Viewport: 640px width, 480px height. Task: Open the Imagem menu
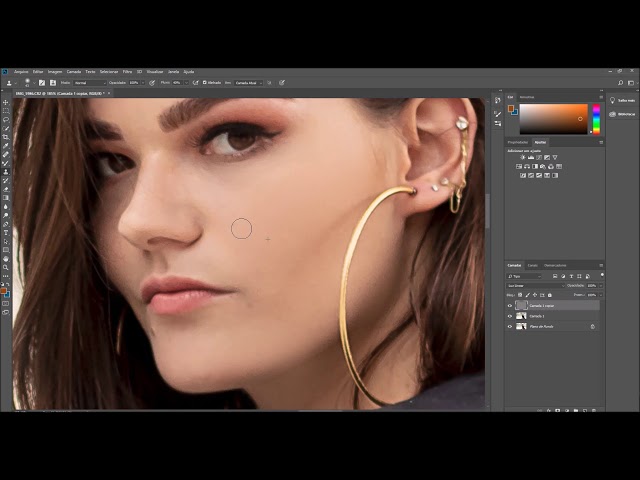click(55, 72)
